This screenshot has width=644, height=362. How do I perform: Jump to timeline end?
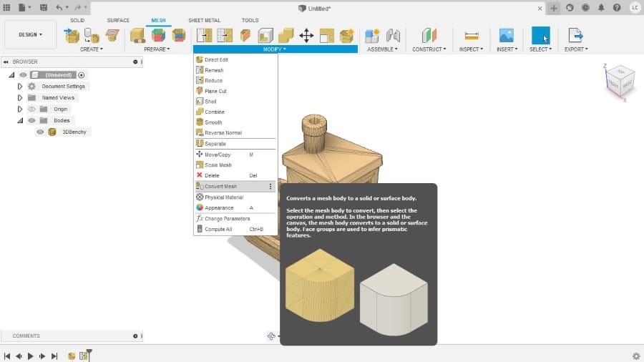point(54,356)
